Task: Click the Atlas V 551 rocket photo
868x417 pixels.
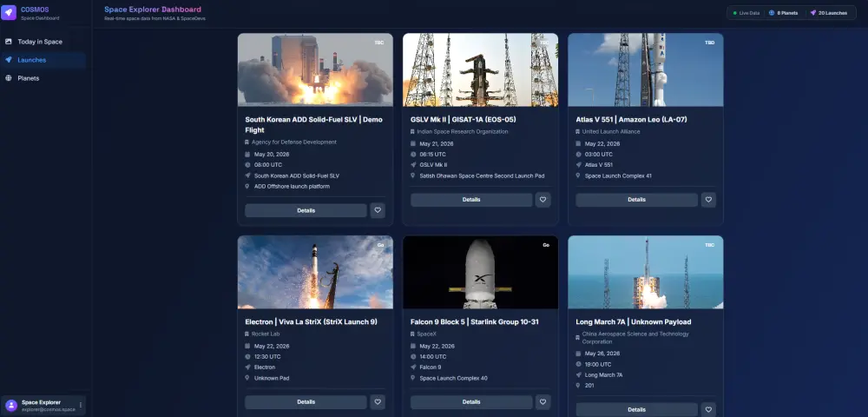Action: tap(646, 69)
